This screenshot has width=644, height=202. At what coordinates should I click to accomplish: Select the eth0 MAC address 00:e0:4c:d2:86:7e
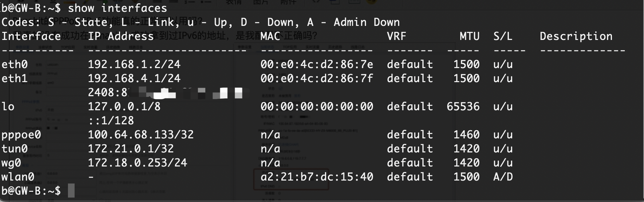(x=317, y=64)
